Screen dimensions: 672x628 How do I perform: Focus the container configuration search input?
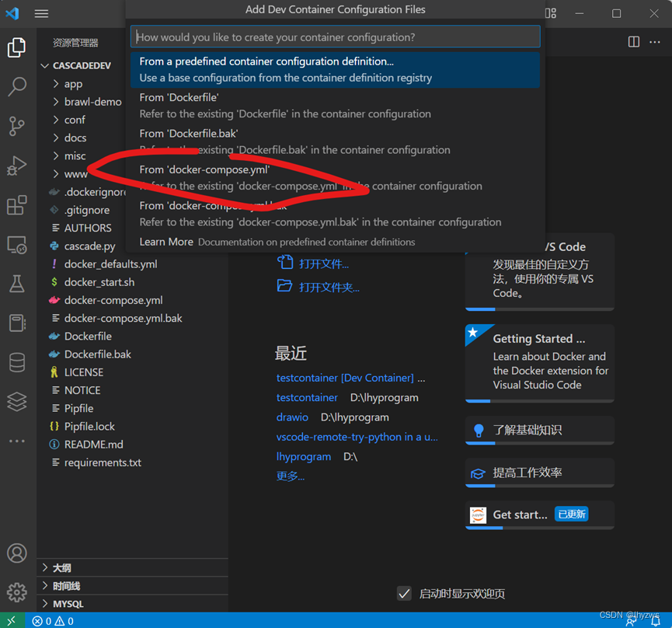[x=335, y=37]
